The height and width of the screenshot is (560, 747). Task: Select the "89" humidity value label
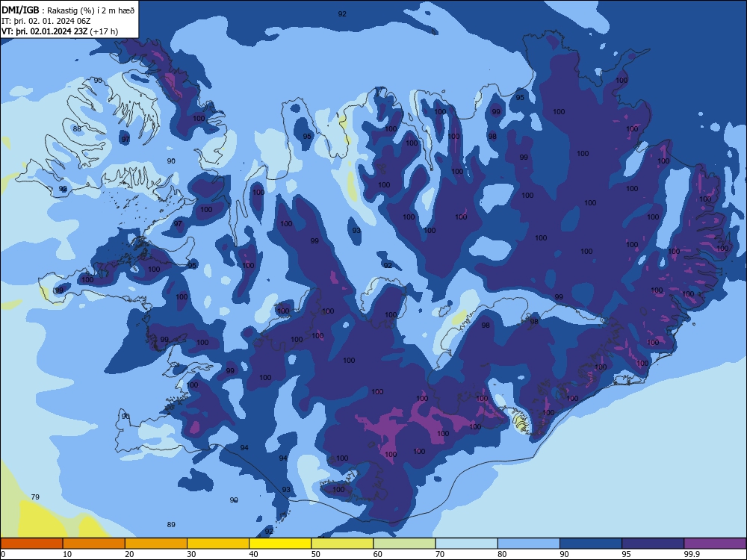(x=171, y=525)
